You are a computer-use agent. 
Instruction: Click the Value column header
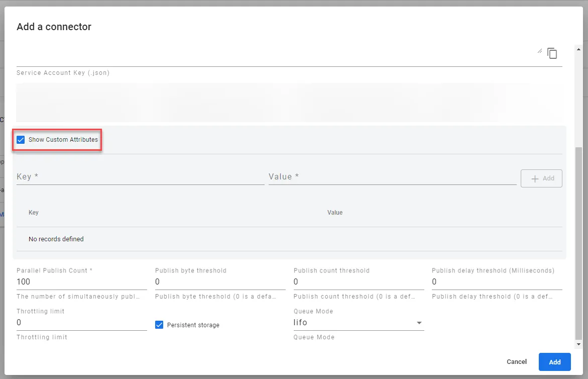(335, 213)
